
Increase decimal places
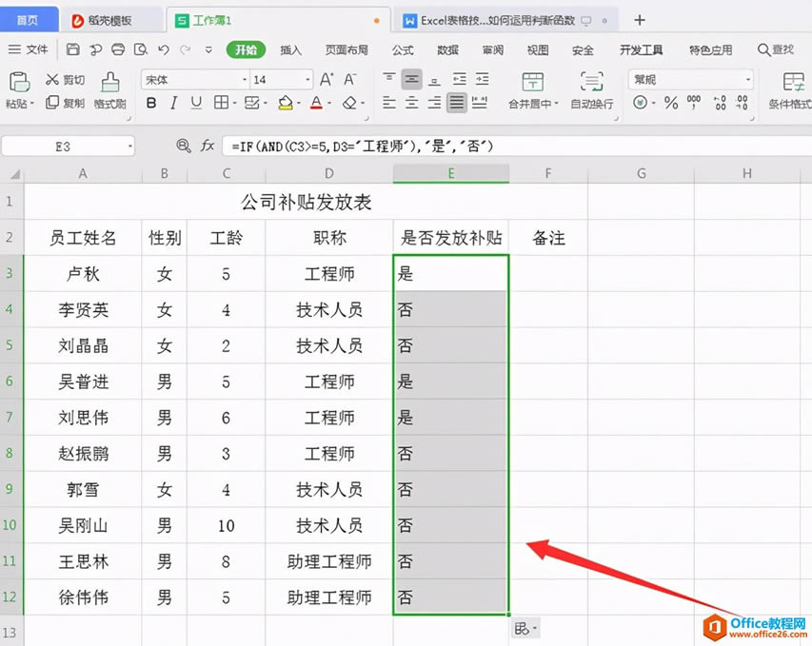(x=720, y=103)
